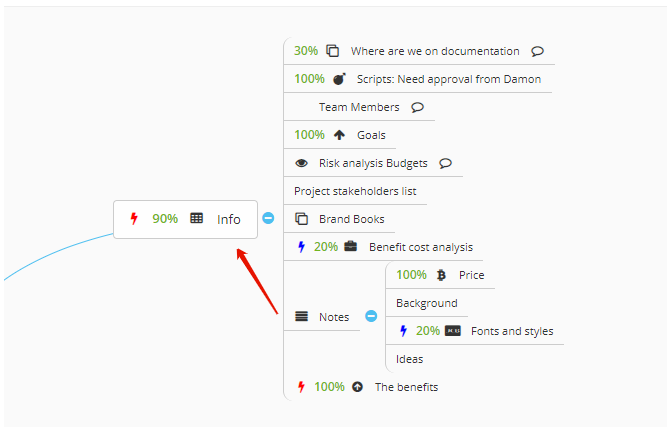Select the Ideas subtopic

pos(410,359)
